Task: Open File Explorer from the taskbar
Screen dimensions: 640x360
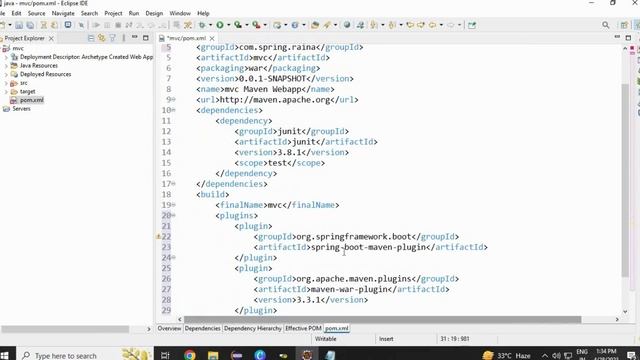Action: click(x=213, y=355)
